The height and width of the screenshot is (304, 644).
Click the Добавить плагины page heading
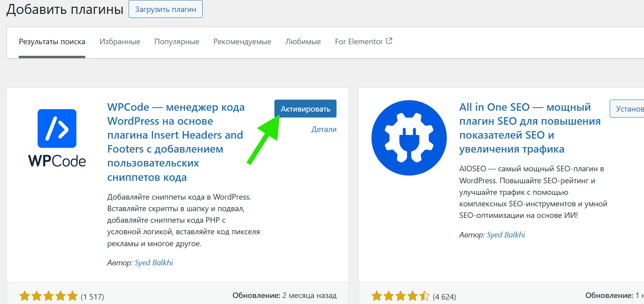[x=65, y=9]
